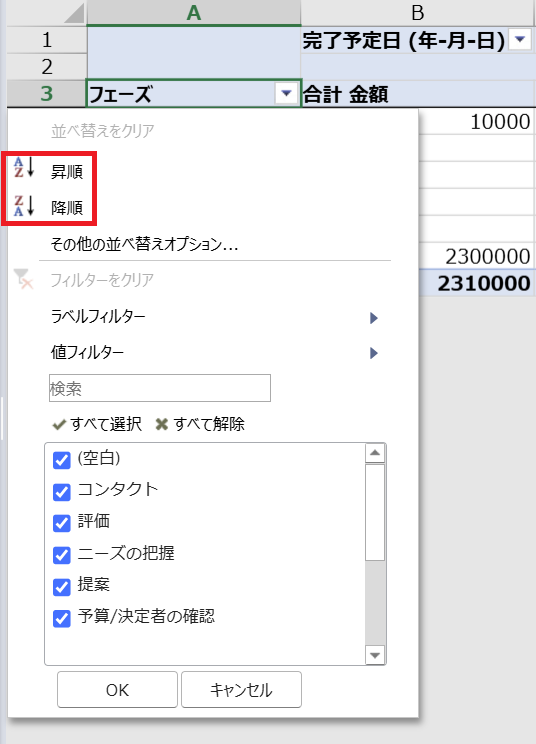Image resolution: width=536 pixels, height=744 pixels.
Task: Choose その他の並べ替えオプション menu item
Action: [x=144, y=244]
